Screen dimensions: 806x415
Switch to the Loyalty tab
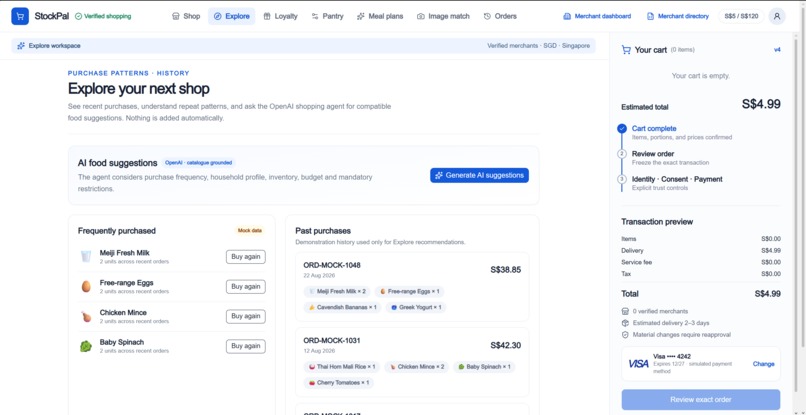pyautogui.click(x=280, y=16)
